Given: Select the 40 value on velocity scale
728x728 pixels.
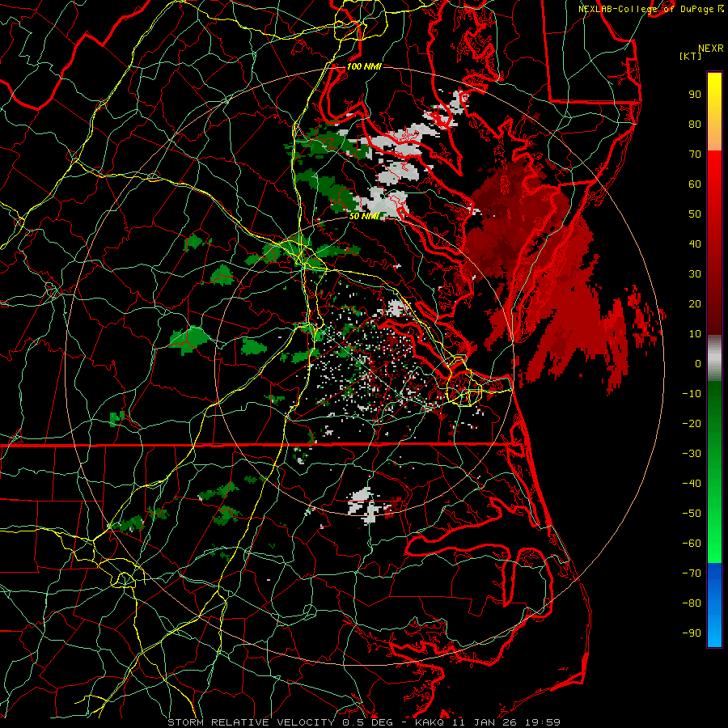Looking at the screenshot, I should point(695,244).
